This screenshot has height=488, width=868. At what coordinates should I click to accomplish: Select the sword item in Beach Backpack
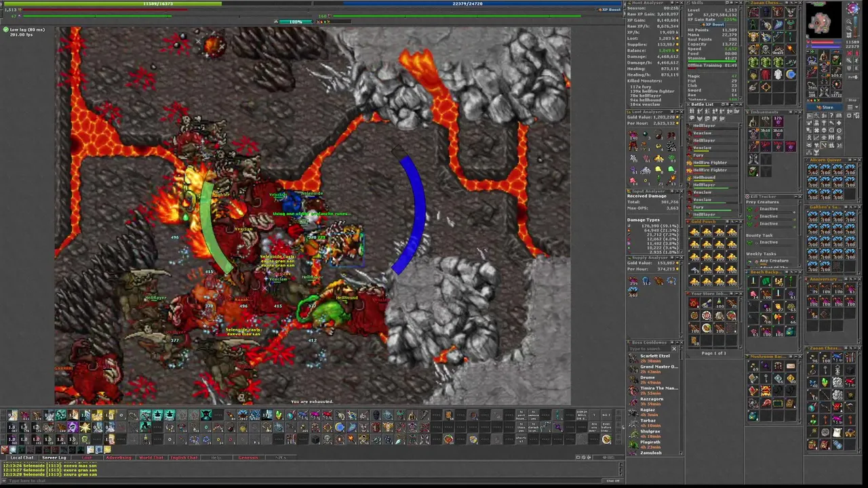[753, 281]
